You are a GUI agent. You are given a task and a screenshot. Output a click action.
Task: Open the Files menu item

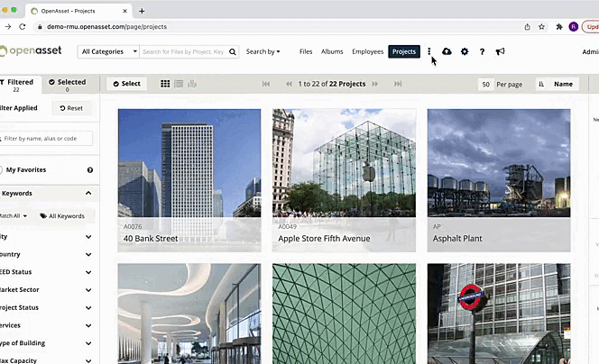tap(306, 51)
